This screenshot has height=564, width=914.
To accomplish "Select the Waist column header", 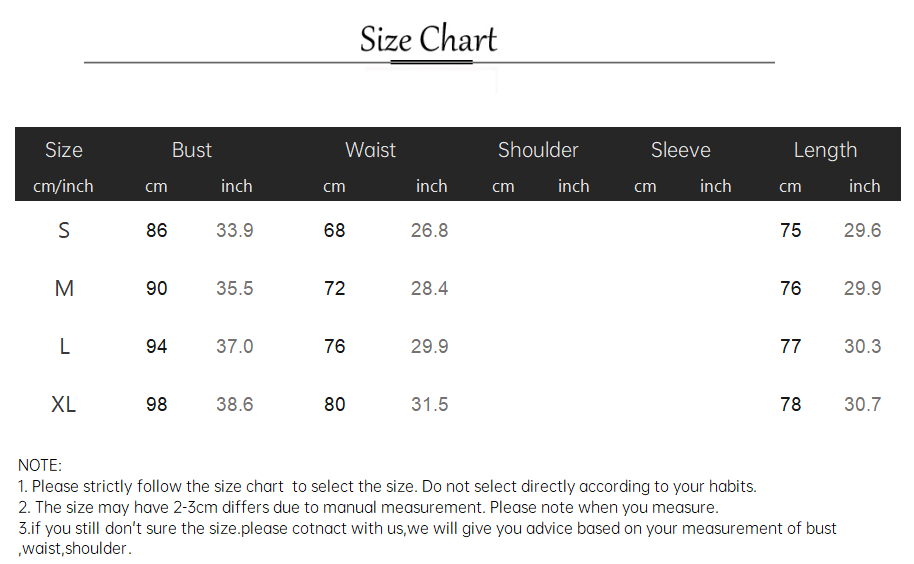I will tap(370, 150).
